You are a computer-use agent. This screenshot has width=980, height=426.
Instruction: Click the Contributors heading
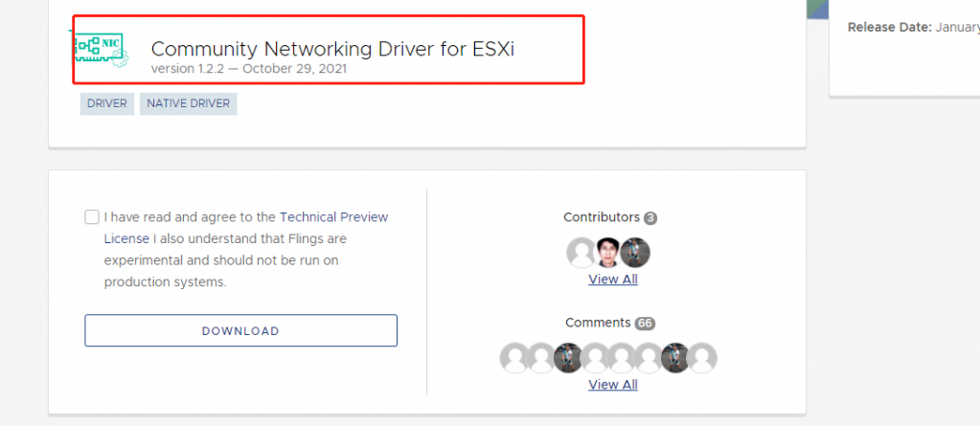pos(602,217)
